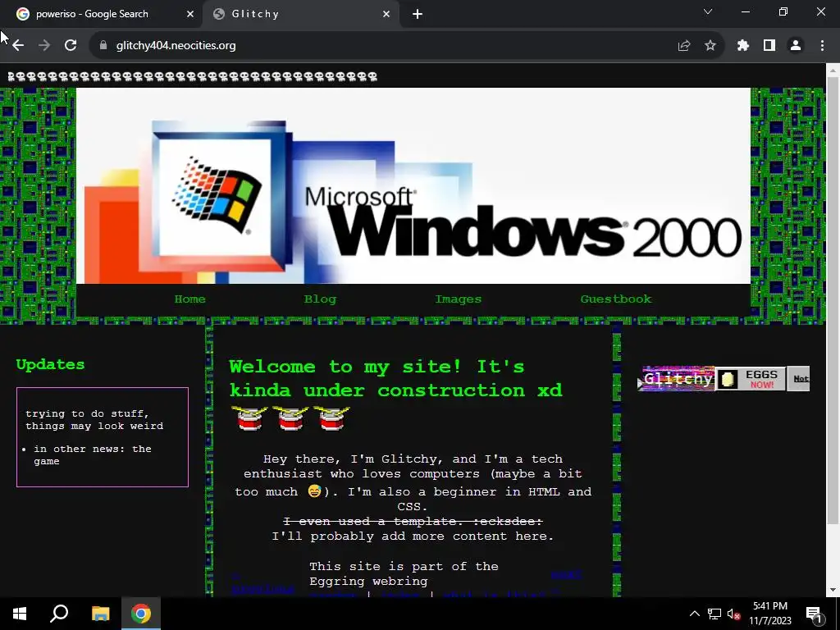This screenshot has width=840, height=630.
Task: Open the Blog page link
Action: click(x=320, y=299)
